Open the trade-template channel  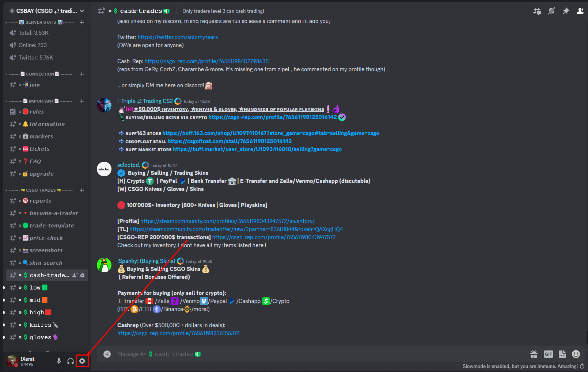pyautogui.click(x=47, y=226)
